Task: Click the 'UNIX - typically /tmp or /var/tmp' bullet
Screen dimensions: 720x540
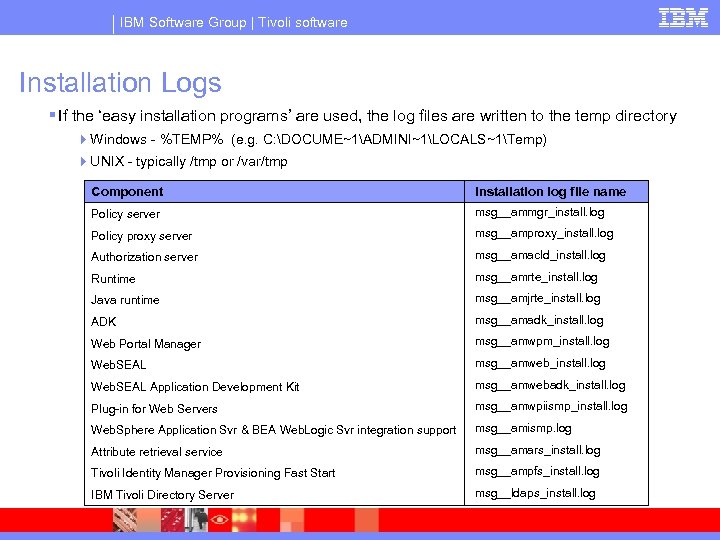Action: pyautogui.click(x=189, y=162)
